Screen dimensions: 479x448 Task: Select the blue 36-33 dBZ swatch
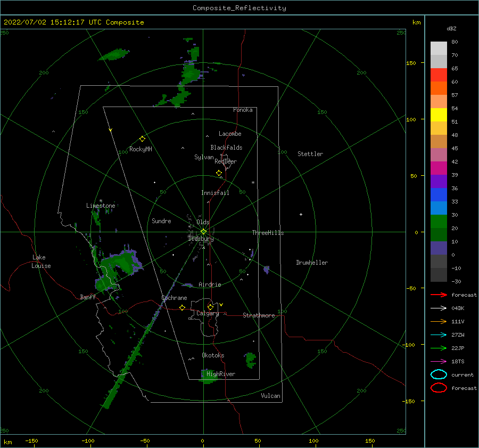[x=439, y=195]
